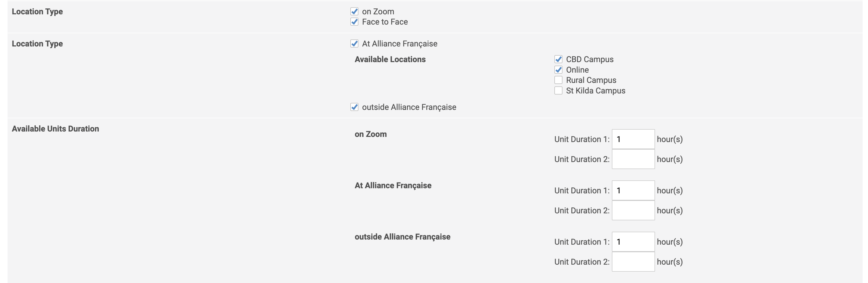Click the 'Available Locations' heading
Screen dimensions: 868x283
[390, 59]
